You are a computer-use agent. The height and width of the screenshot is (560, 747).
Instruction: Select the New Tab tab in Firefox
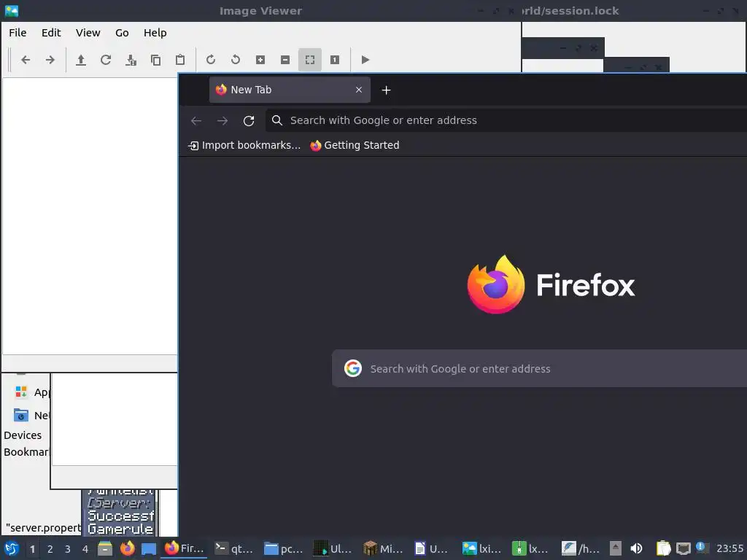click(290, 90)
